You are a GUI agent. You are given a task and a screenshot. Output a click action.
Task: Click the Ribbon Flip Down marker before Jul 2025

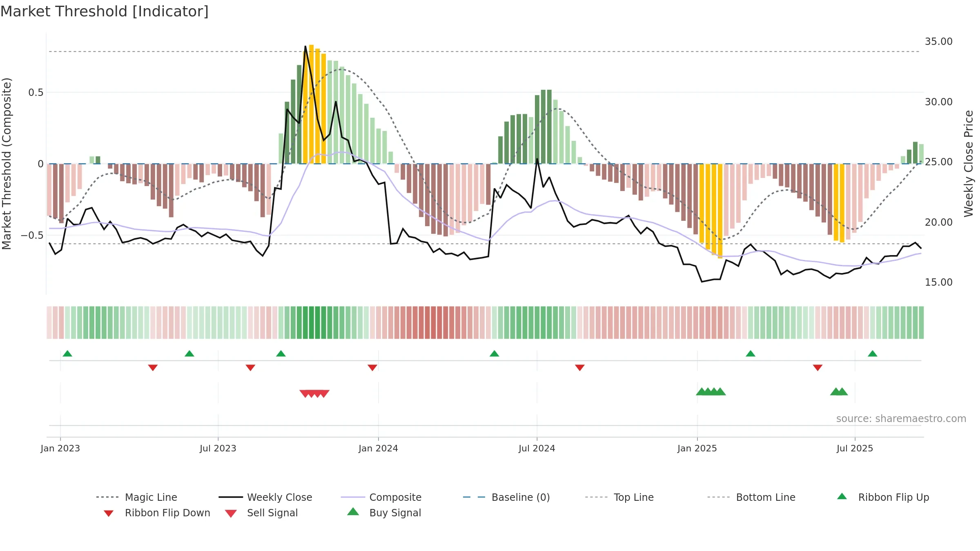(x=817, y=368)
